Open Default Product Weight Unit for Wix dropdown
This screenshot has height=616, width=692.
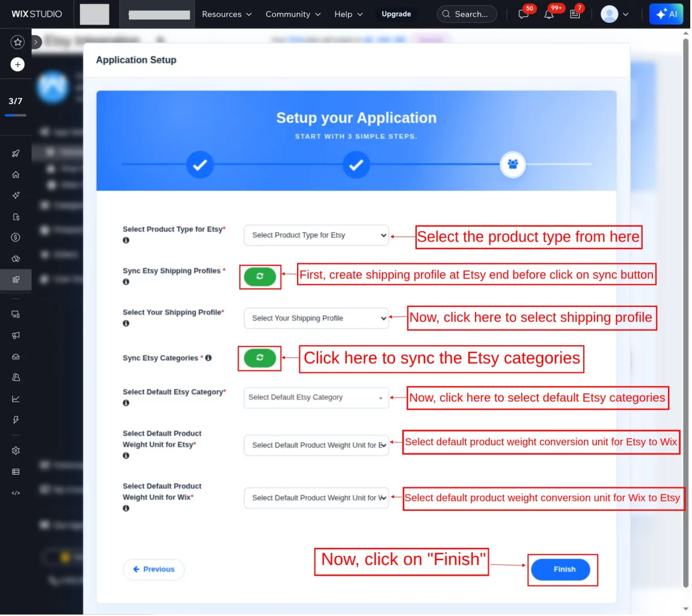pyautogui.click(x=316, y=497)
